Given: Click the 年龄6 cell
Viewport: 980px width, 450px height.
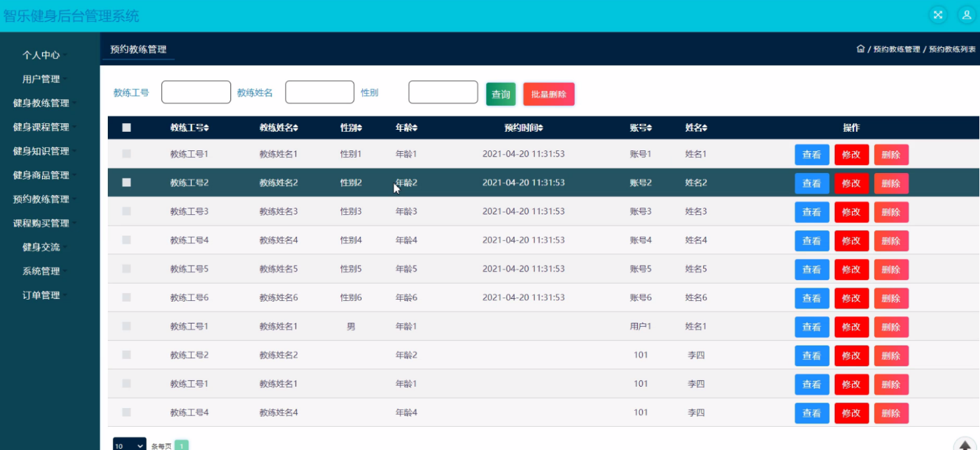Looking at the screenshot, I should [x=406, y=298].
